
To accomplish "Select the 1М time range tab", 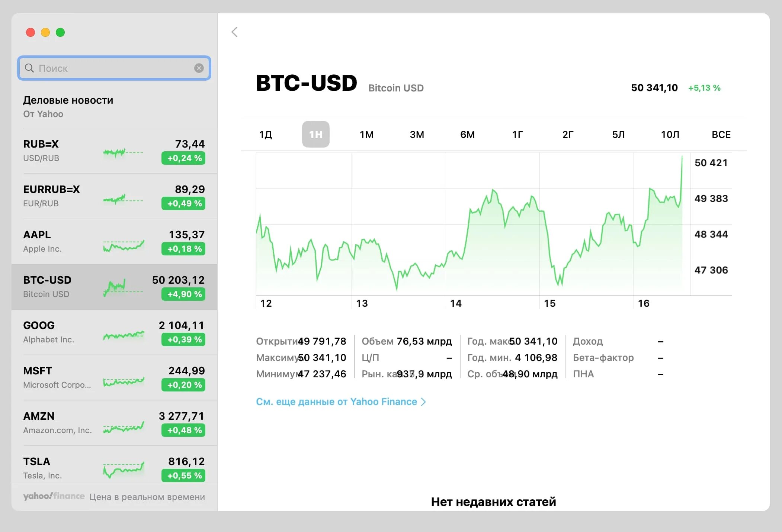I will (366, 135).
